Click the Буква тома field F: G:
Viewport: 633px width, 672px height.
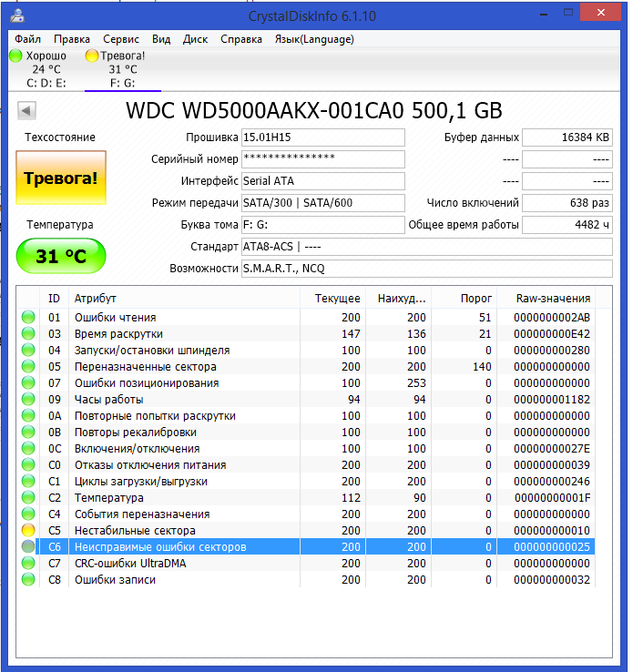323,225
